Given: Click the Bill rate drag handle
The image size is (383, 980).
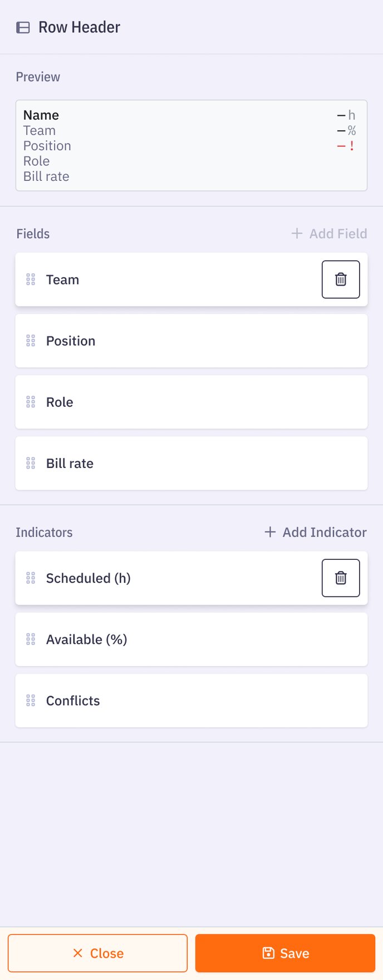Looking at the screenshot, I should [x=31, y=463].
